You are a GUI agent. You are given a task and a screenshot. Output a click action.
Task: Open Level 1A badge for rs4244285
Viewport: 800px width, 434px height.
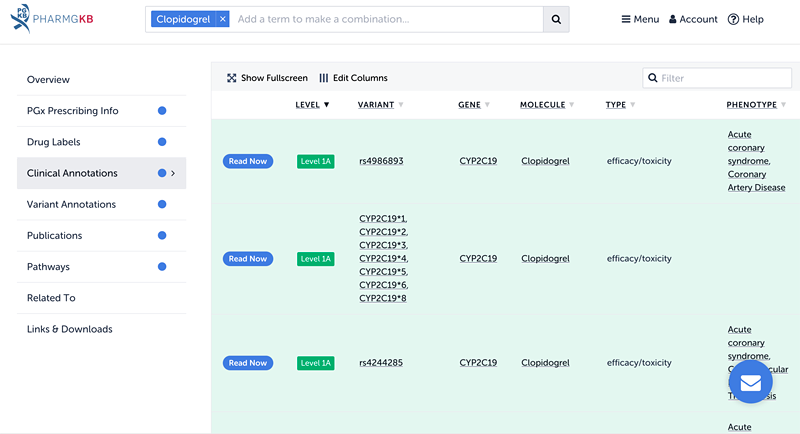click(315, 363)
